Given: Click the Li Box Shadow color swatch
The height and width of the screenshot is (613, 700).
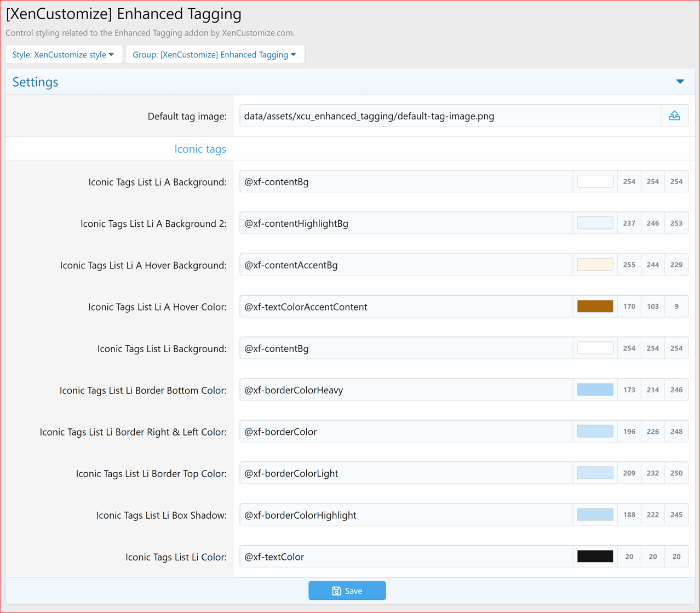Looking at the screenshot, I should pos(595,514).
